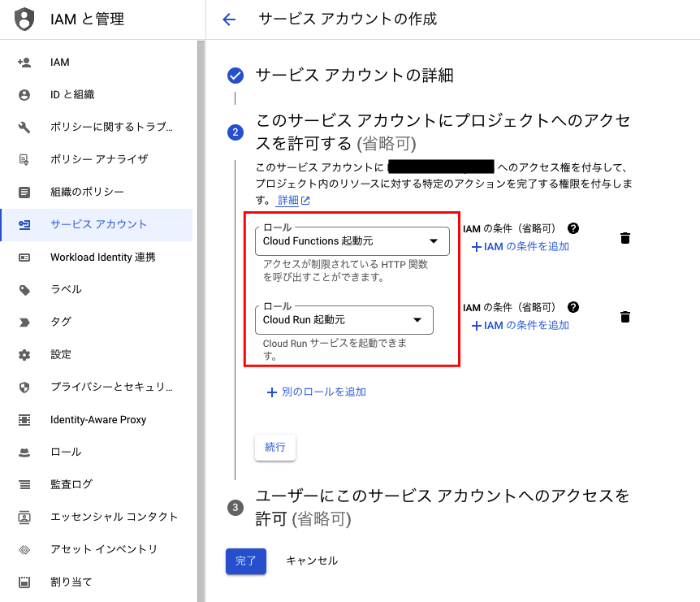This screenshot has width=700, height=602.
Task: Click help icon beside second IAM の条件
Action: tap(573, 307)
